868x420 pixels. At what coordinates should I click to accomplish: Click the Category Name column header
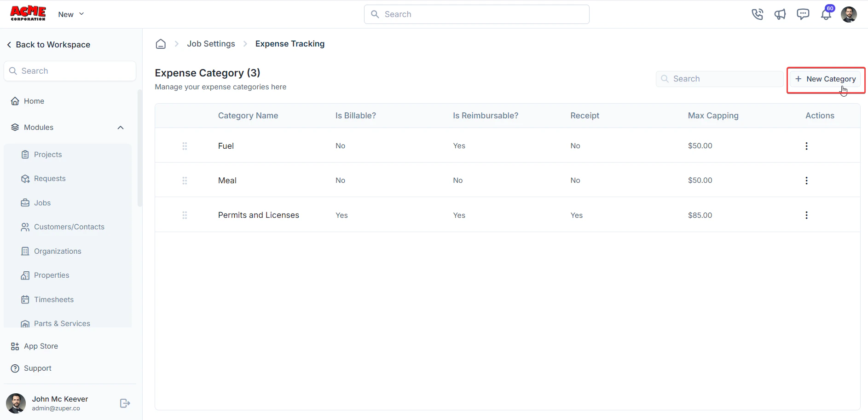(x=248, y=116)
